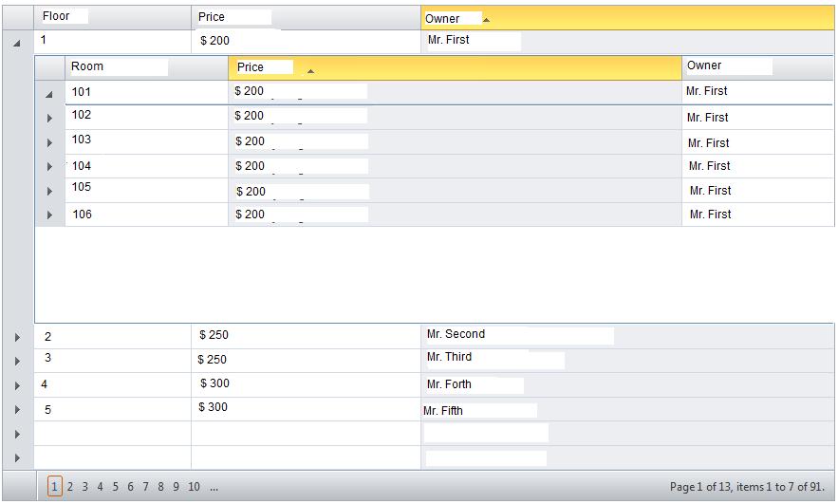Viewport: 838px width, 504px height.
Task: Expand the floor 2 row
Action: (x=18, y=338)
